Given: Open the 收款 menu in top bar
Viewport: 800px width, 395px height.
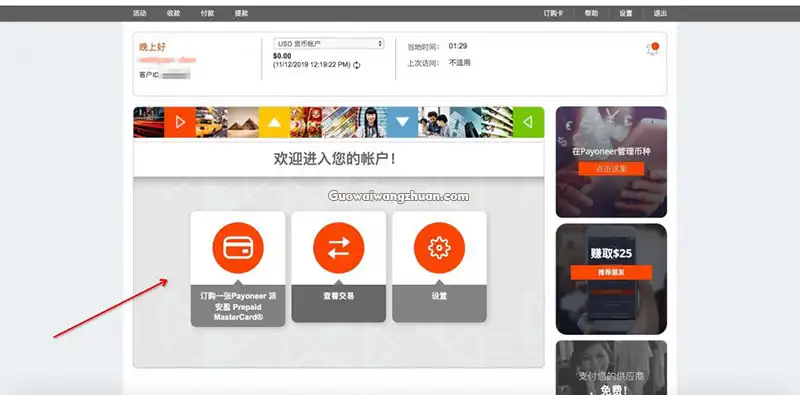Looking at the screenshot, I should [x=173, y=14].
